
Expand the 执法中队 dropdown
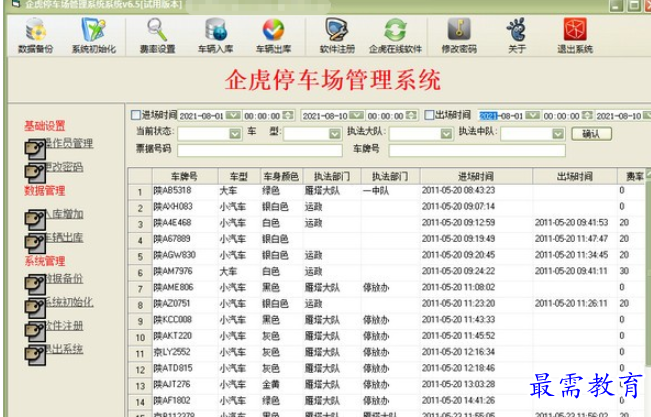pos(558,134)
